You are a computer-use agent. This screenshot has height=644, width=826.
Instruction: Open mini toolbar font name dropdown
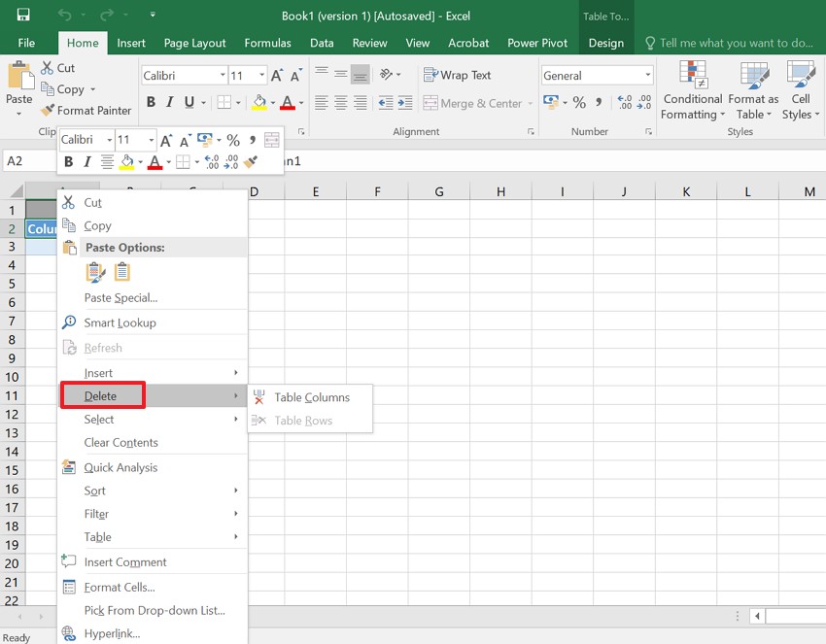point(110,140)
